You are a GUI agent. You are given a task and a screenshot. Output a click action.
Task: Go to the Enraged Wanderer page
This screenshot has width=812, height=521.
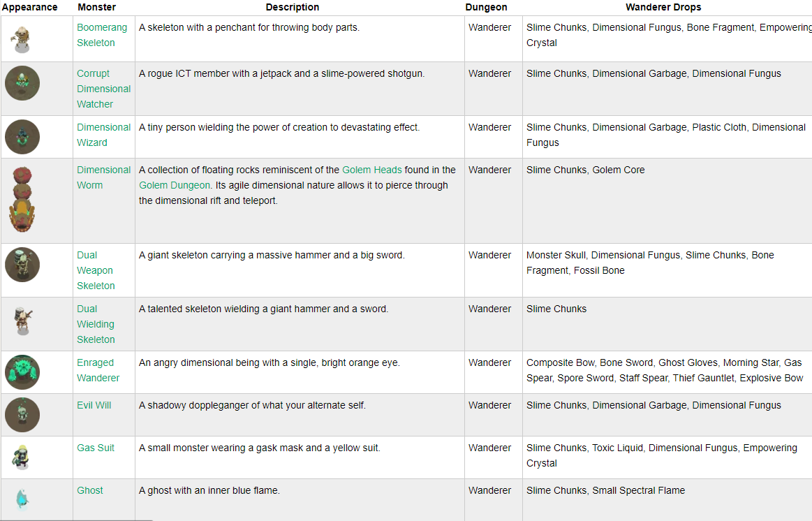click(x=98, y=370)
